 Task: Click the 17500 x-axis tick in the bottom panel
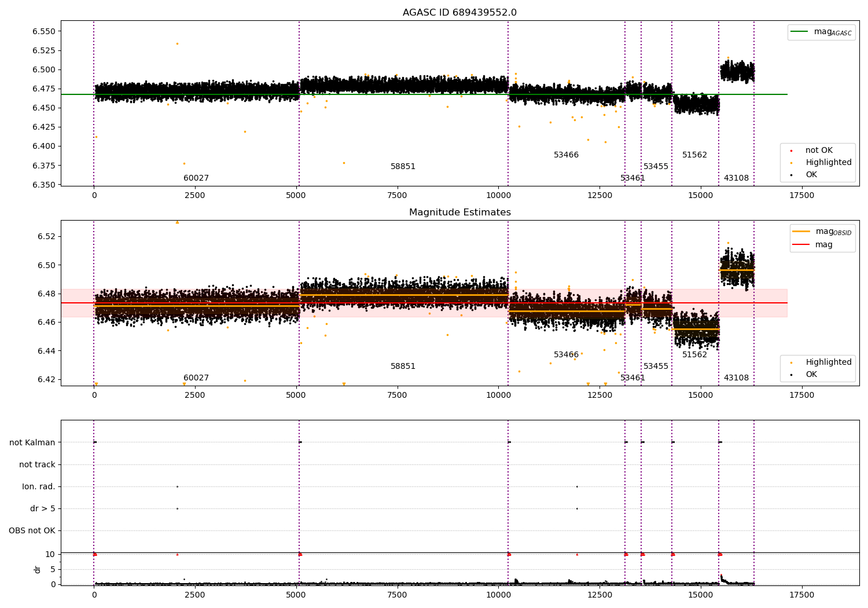(801, 595)
